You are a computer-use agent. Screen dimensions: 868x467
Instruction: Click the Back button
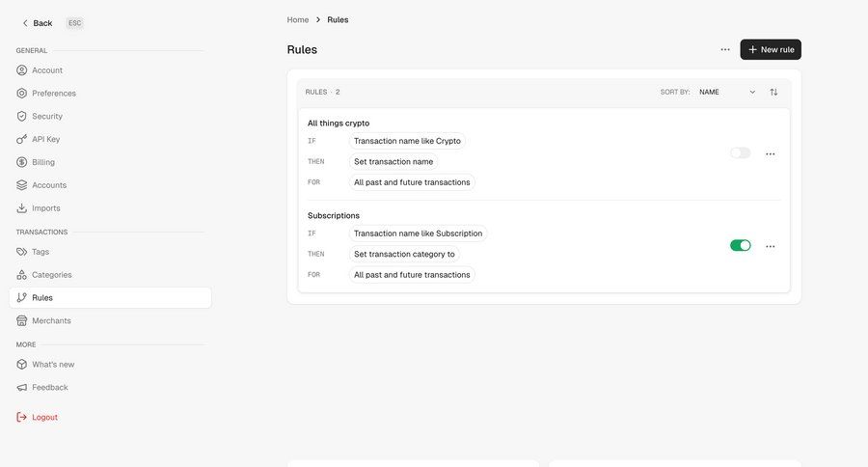click(x=37, y=23)
